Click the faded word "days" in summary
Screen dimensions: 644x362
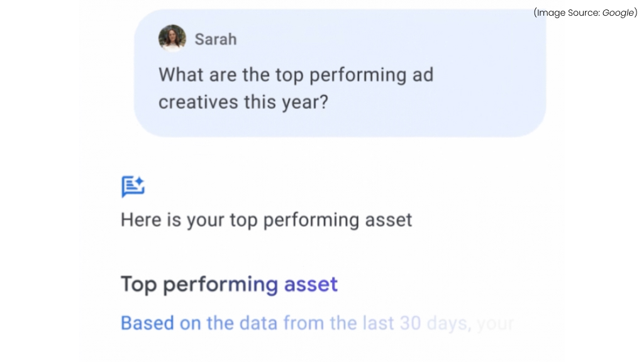(448, 323)
